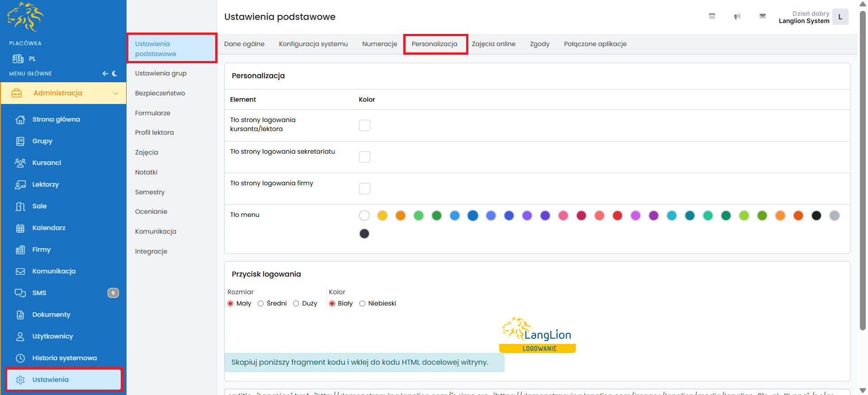Click the Tło strony logowania firmy color box
The height and width of the screenshot is (395, 868).
(364, 188)
